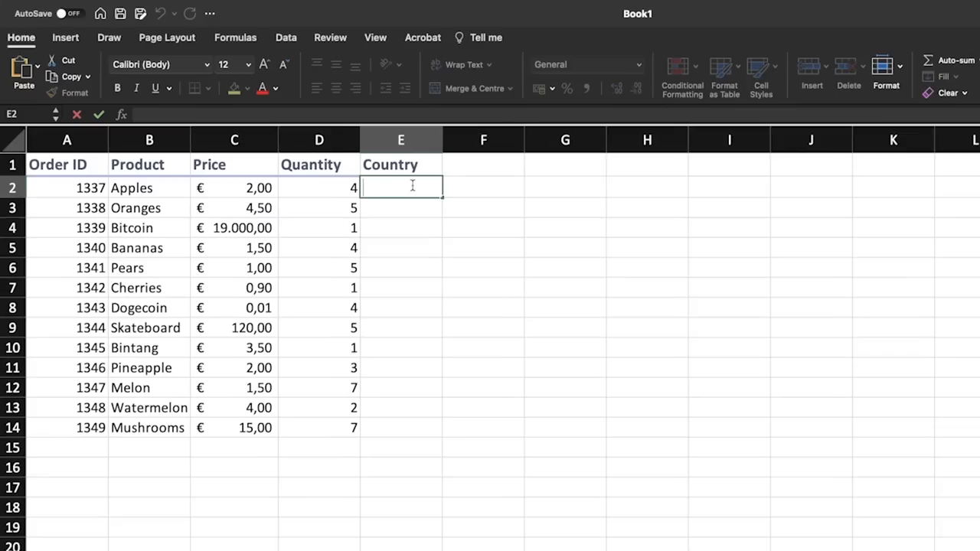Click Merge & Centre button
This screenshot has width=980, height=551.
(472, 89)
